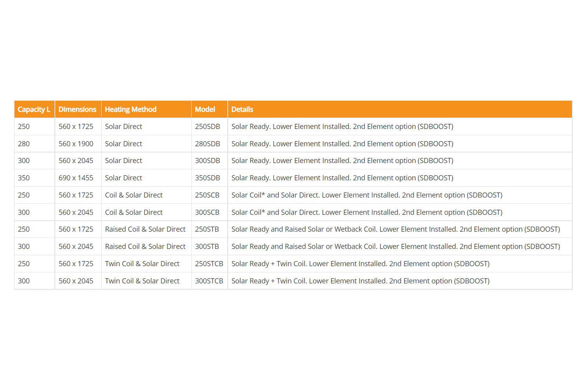The image size is (588, 392).
Task: Click details text of the 280SDB row
Action: 342,144
